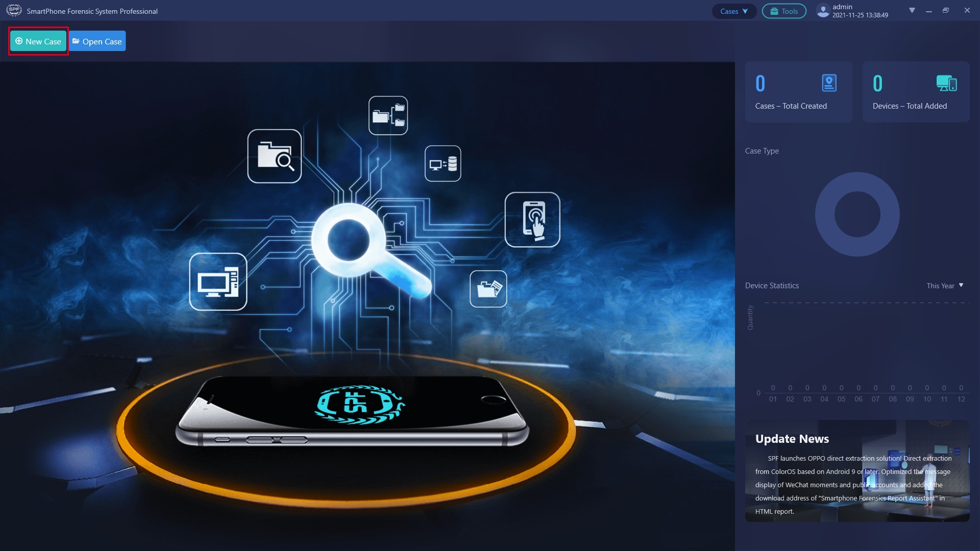Click the admin user avatar icon
The width and height of the screenshot is (980, 551).
[822, 11]
